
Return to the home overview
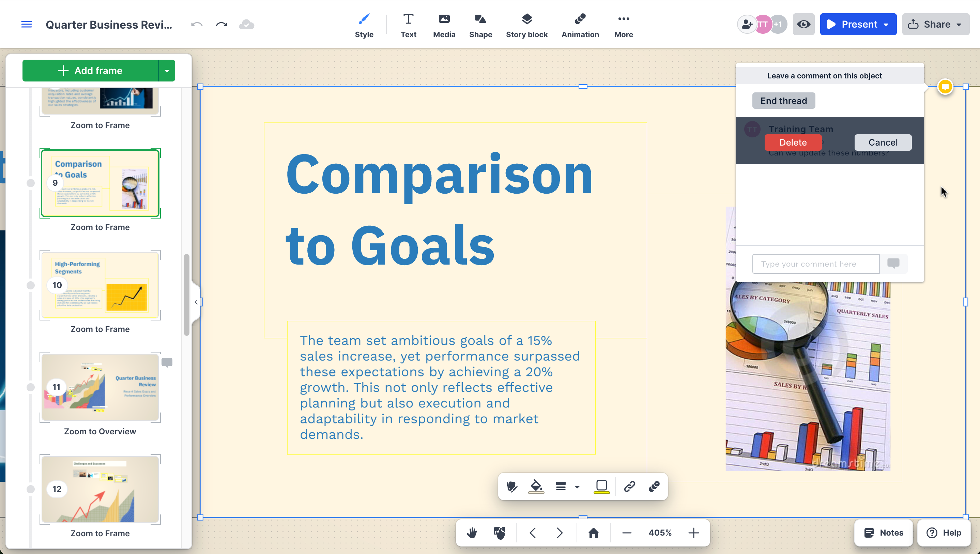tap(594, 533)
